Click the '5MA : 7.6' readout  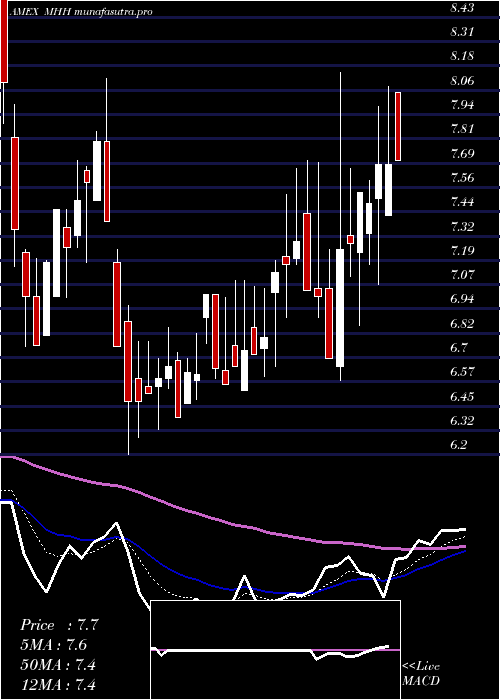click(x=53, y=645)
